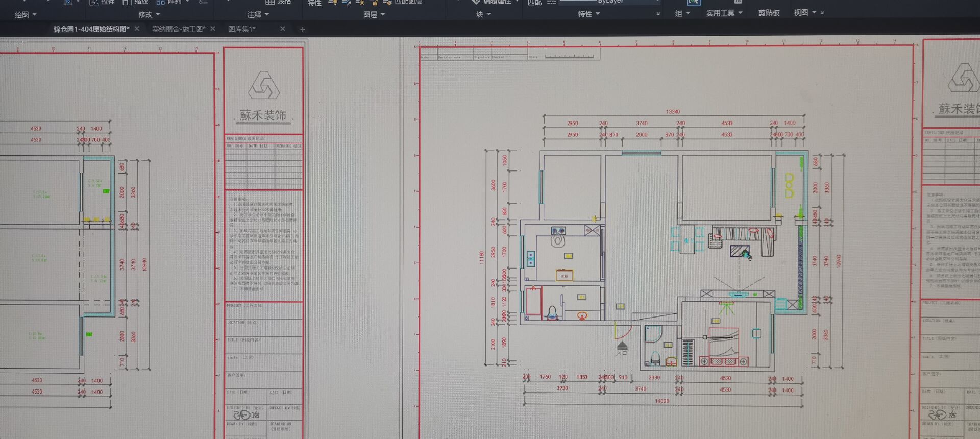Viewport: 980px width, 439px height.
Task: Close the 锦仓园1-404原始结构图 tab
Action: click(x=137, y=29)
